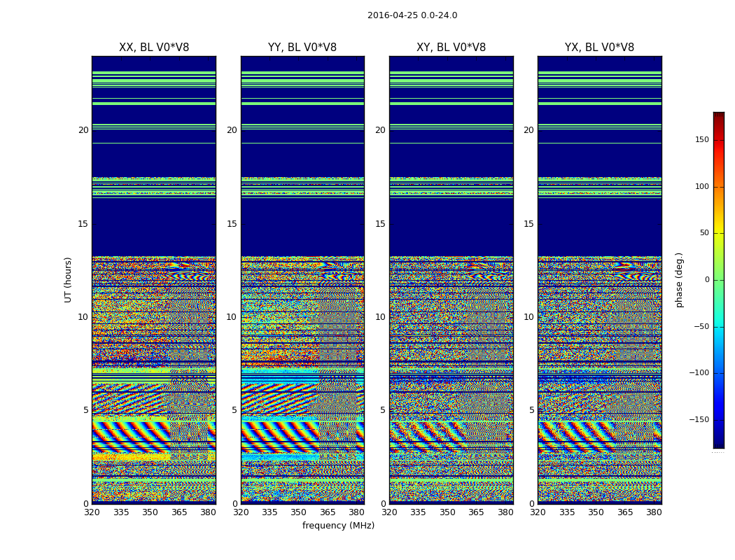Click the '5' UT tick of the XY plot

383,410
